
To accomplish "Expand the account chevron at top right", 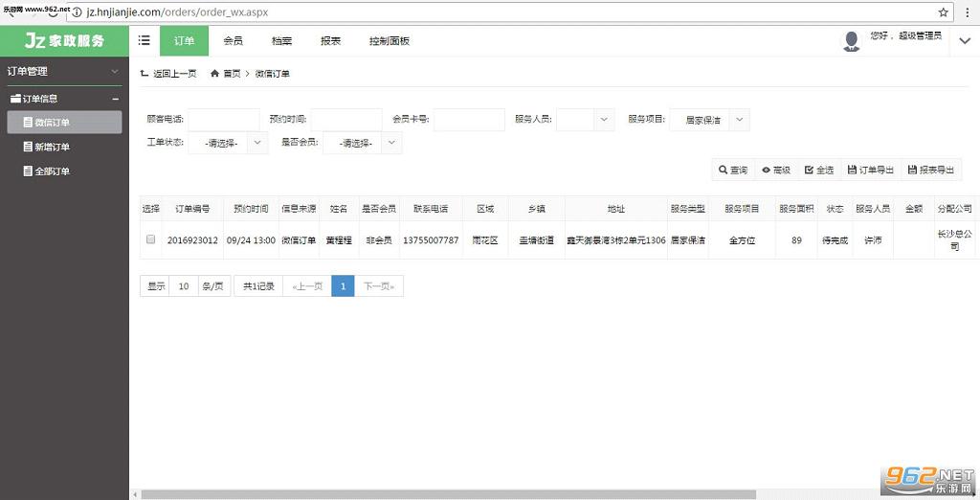I will coord(965,40).
